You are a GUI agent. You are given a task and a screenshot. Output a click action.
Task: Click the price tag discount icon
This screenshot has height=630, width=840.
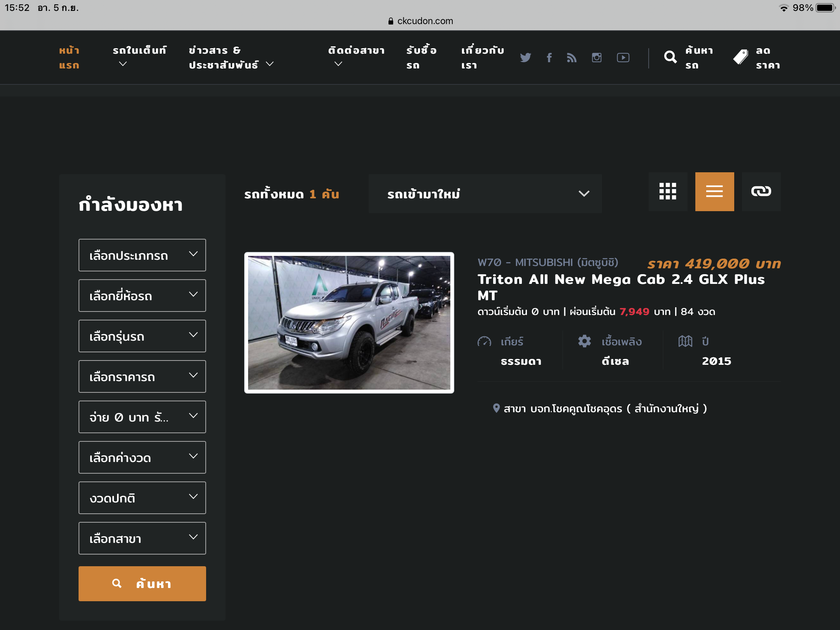tap(741, 57)
